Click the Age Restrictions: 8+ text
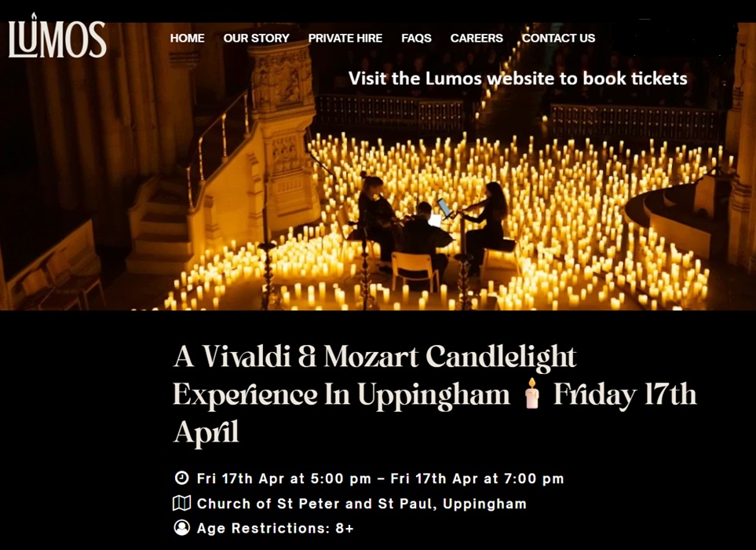Image resolution: width=756 pixels, height=550 pixels. coord(275,529)
